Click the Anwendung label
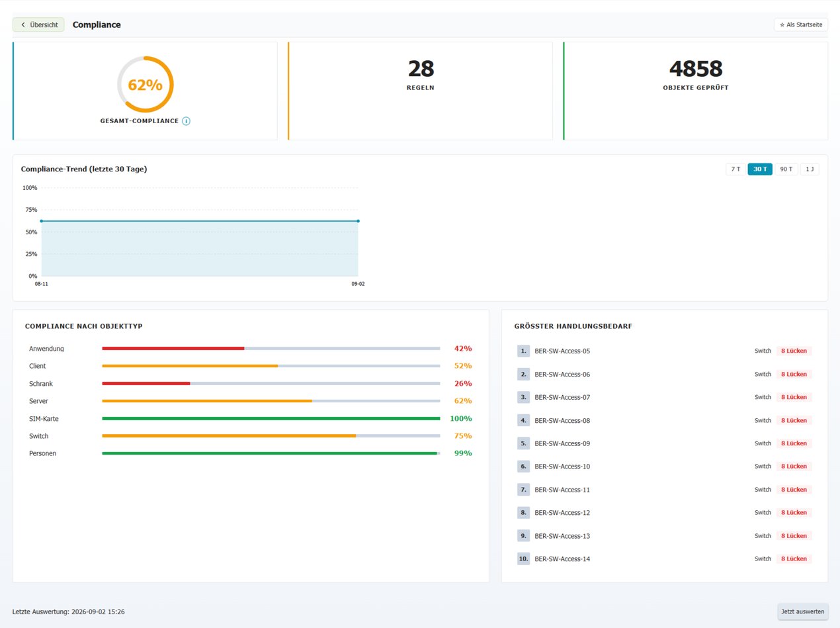This screenshot has width=840, height=628. pyautogui.click(x=47, y=348)
